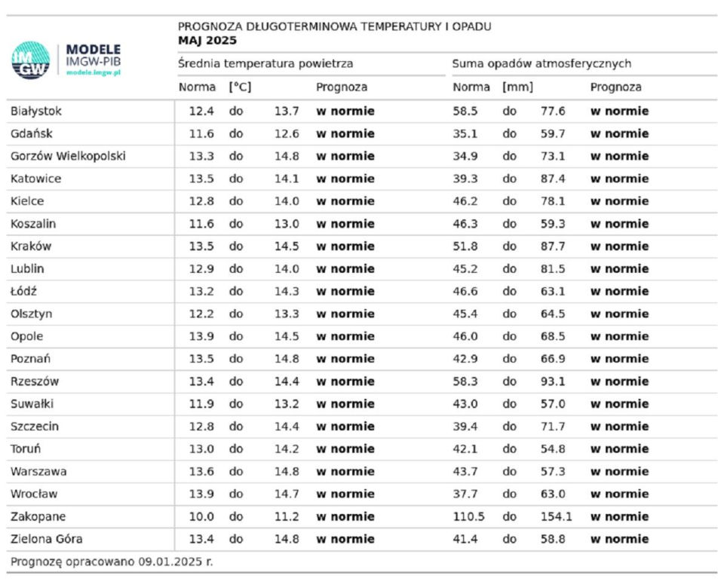724x588 pixels.
Task: Click the "MAJ 2025" heading
Action: click(207, 41)
